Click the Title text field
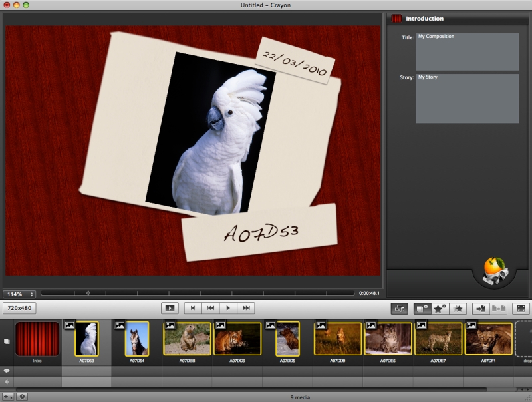 pos(467,52)
